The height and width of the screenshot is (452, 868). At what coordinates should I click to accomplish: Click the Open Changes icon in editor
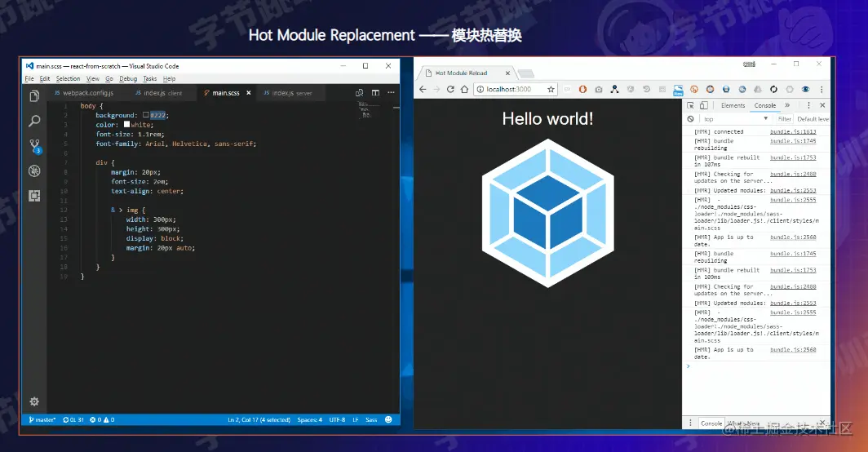coord(359,93)
